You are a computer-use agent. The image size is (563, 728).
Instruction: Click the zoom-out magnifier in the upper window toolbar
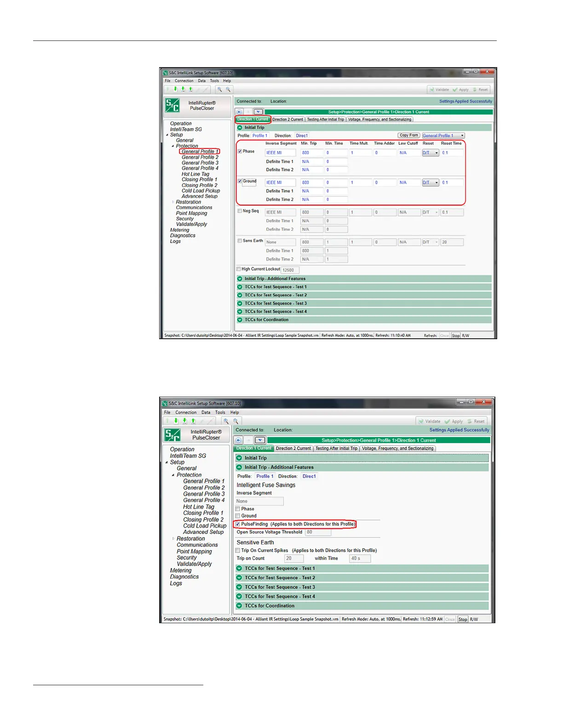[x=228, y=90]
